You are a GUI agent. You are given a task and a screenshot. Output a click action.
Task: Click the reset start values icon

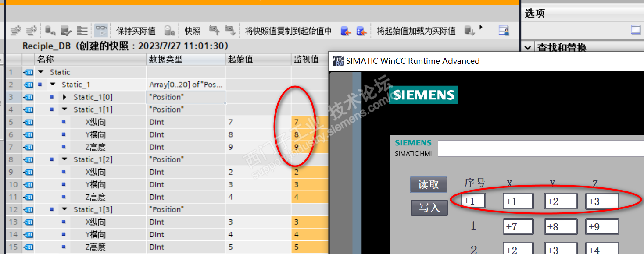(x=50, y=31)
